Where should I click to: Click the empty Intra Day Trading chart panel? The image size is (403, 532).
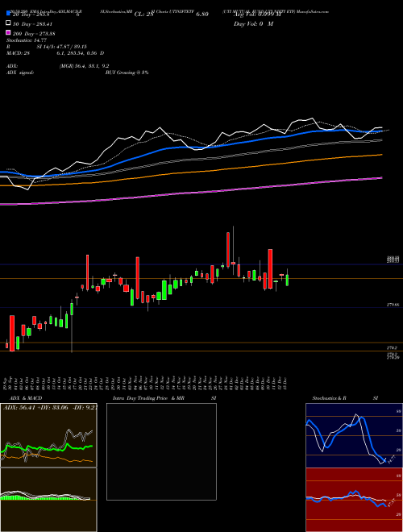pos(161,451)
